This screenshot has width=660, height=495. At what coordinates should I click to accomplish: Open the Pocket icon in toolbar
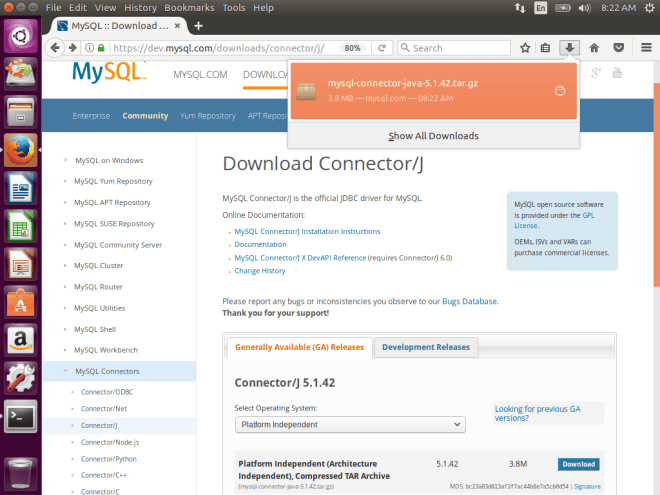[x=618, y=47]
